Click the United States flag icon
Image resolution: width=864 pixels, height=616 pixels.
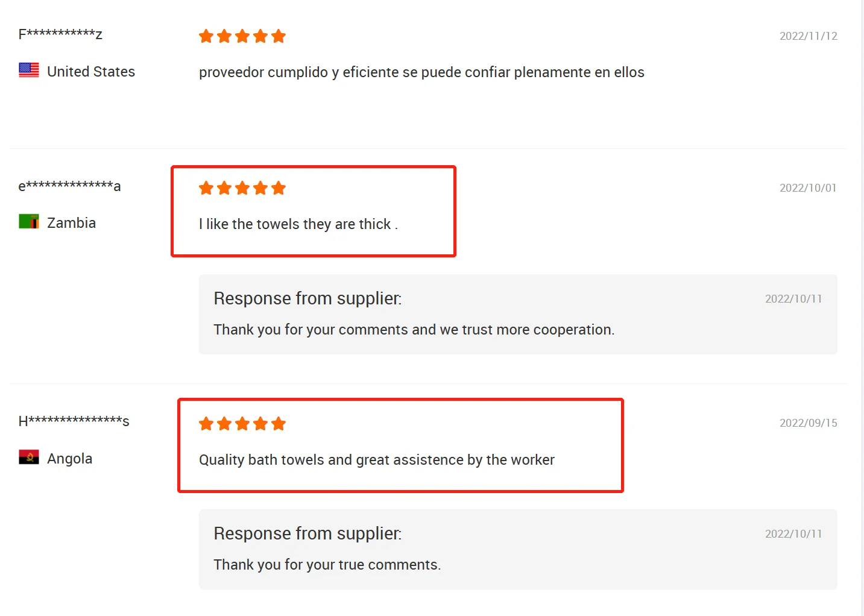pyautogui.click(x=29, y=71)
